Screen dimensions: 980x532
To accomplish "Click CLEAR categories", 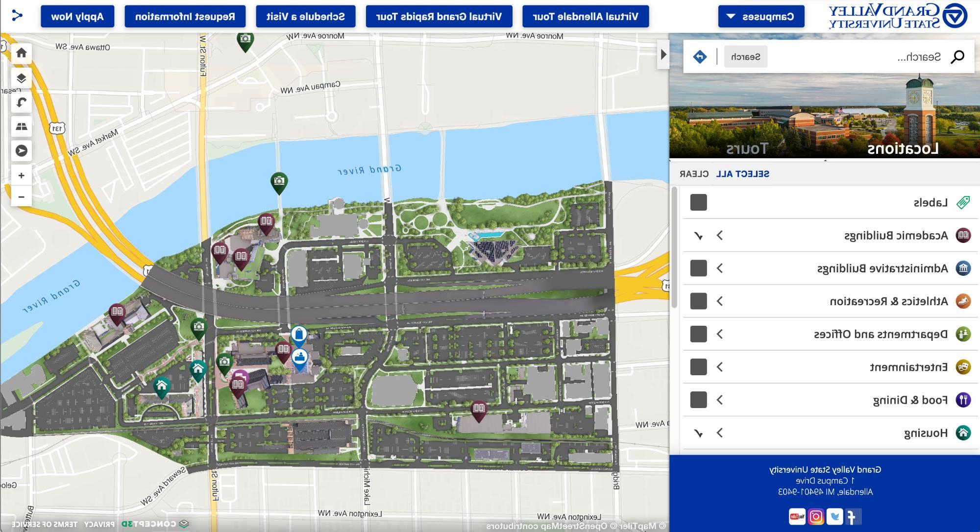I will (694, 174).
